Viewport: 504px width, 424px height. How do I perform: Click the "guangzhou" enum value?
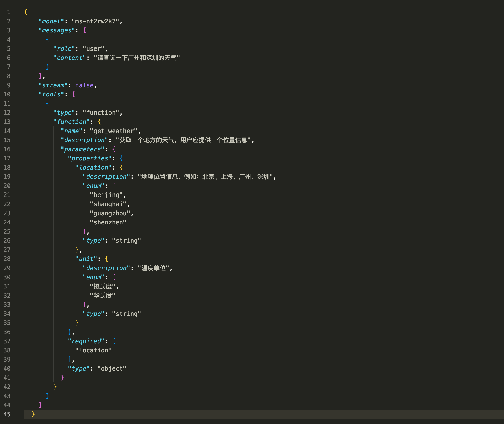pos(110,213)
